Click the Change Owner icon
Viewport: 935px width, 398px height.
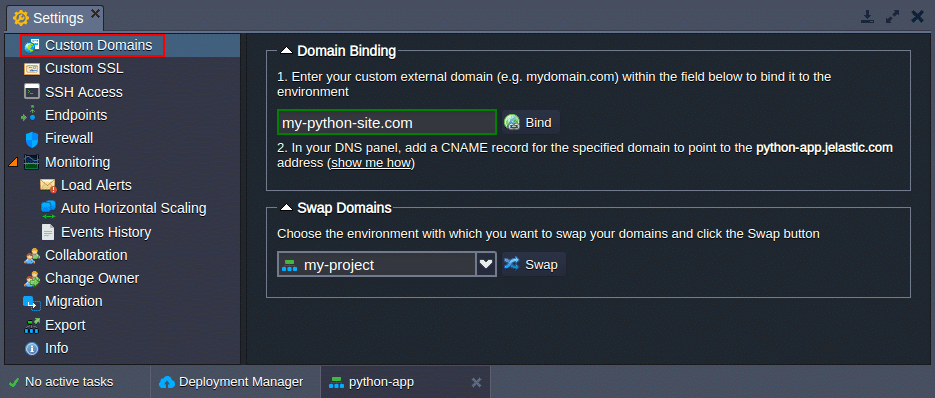(x=32, y=279)
